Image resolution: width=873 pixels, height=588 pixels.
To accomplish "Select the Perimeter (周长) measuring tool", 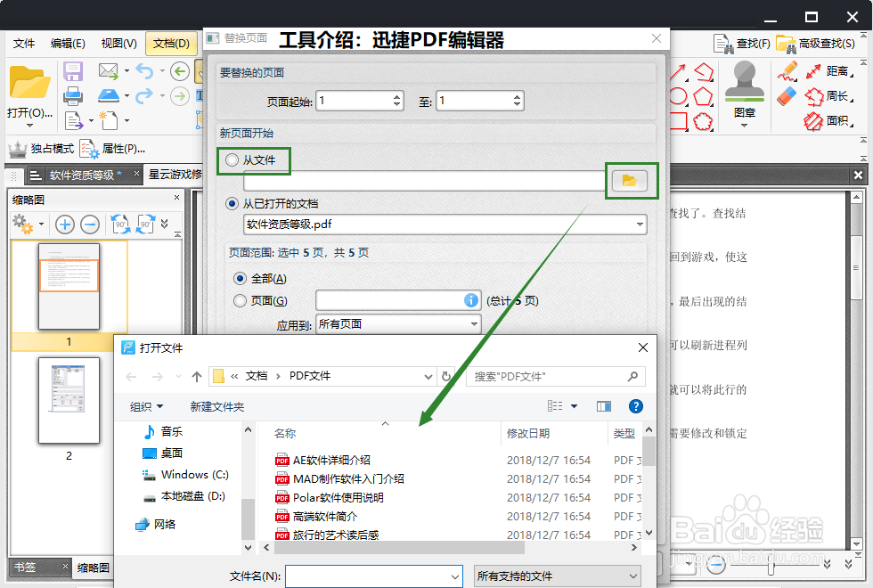I will pyautogui.click(x=829, y=96).
